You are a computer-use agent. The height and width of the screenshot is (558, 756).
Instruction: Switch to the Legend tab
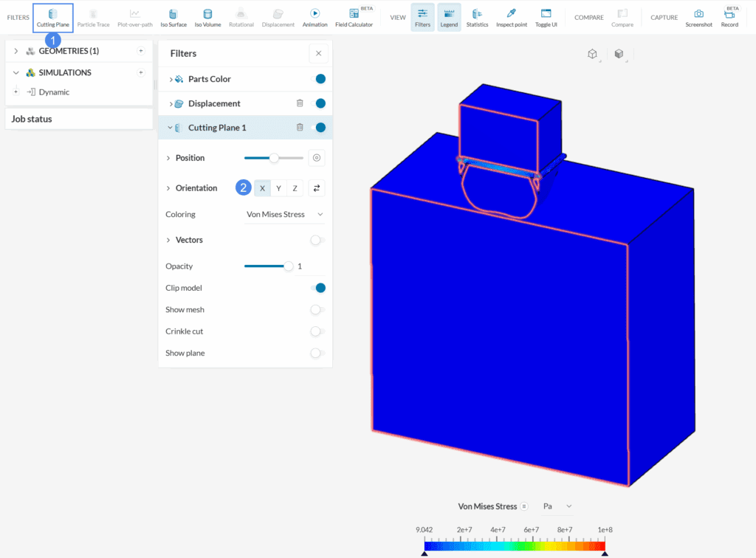pos(448,16)
